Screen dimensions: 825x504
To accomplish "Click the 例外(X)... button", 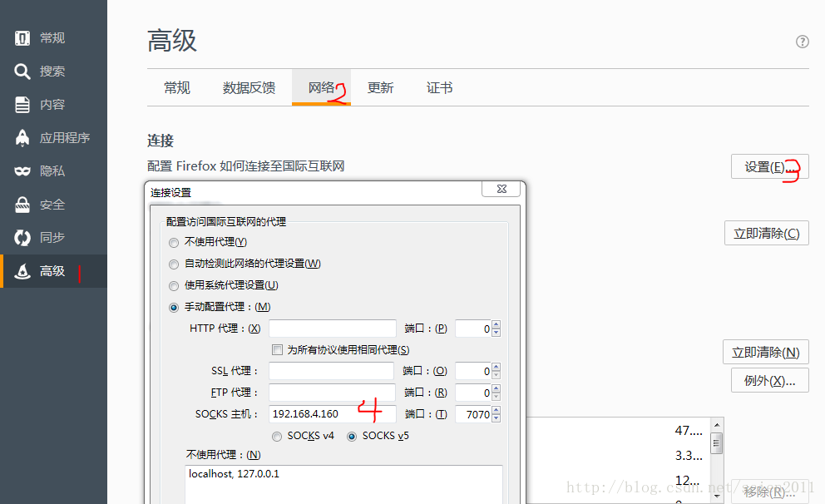I will point(770,380).
